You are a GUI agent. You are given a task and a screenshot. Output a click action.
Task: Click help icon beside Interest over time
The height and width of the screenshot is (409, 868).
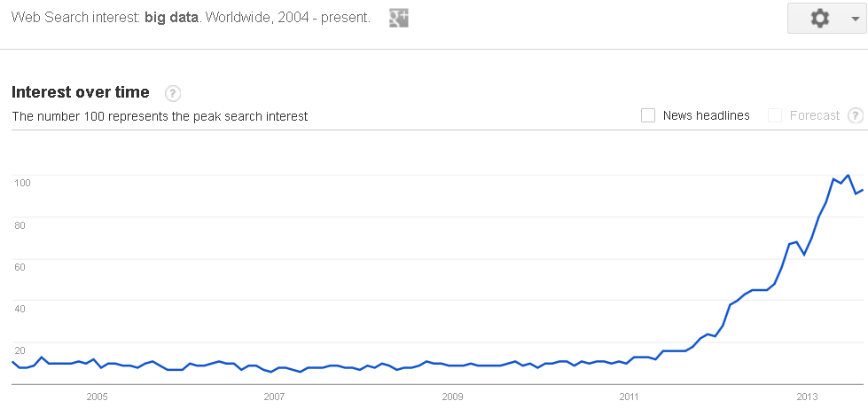[173, 93]
